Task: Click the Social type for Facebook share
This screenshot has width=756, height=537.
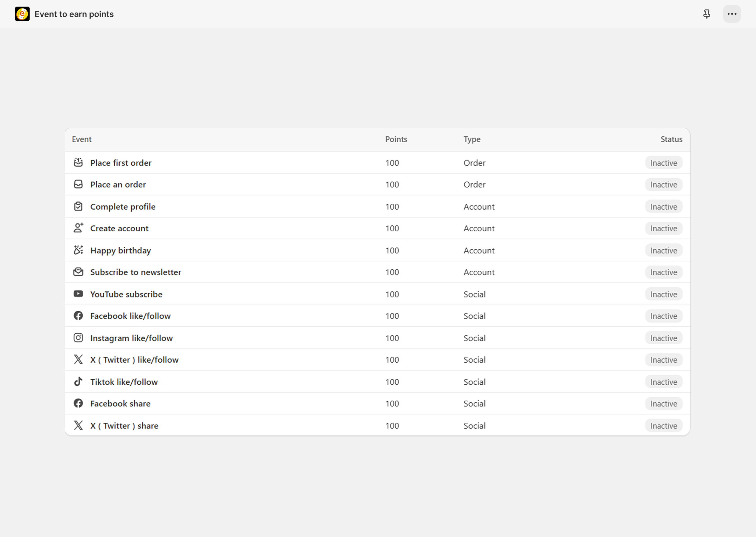Action: tap(474, 404)
